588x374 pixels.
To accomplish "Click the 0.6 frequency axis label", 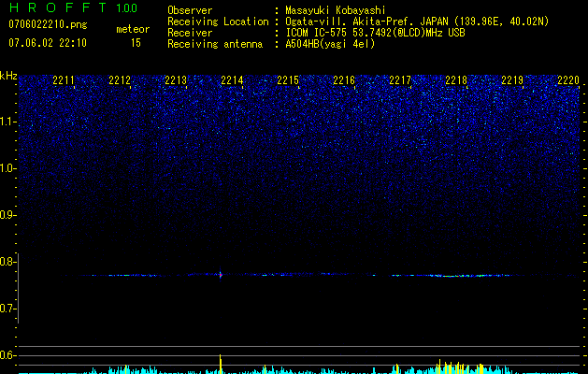I will 7,355.
